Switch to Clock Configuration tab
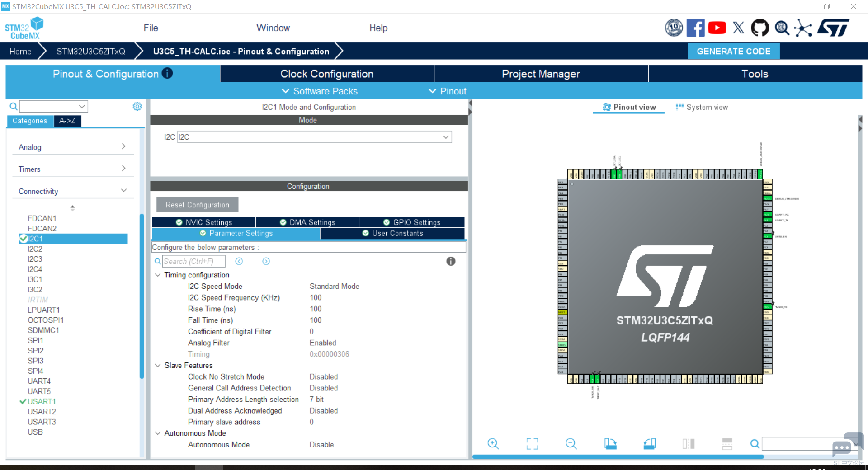The height and width of the screenshot is (470, 868). [327, 74]
